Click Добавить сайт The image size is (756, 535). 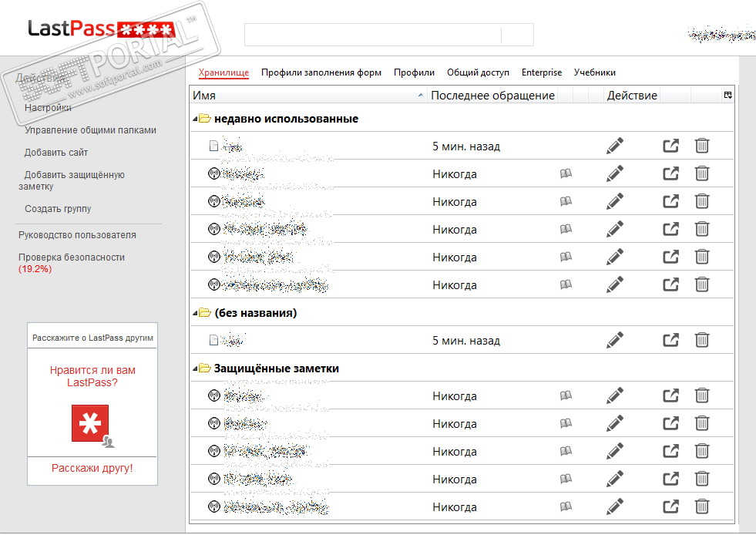coord(56,153)
